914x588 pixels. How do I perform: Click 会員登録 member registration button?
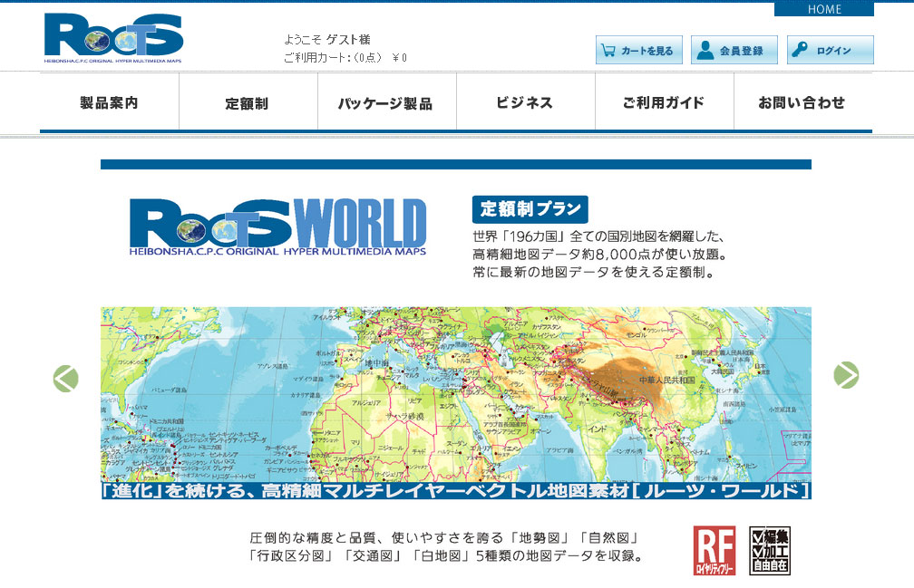click(x=734, y=50)
